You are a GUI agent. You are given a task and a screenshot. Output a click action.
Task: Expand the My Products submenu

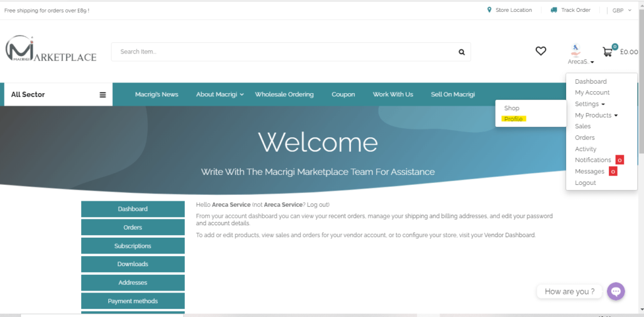(596, 115)
